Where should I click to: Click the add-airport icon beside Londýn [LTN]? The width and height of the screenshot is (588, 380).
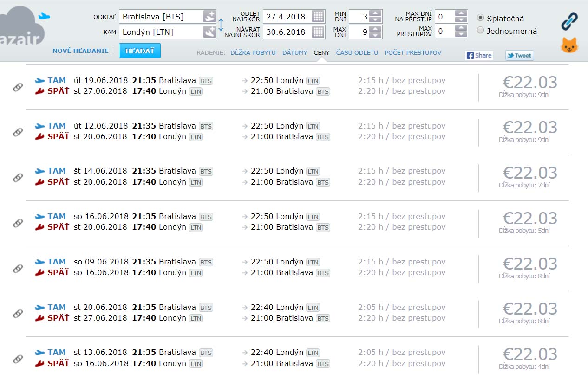(x=209, y=32)
